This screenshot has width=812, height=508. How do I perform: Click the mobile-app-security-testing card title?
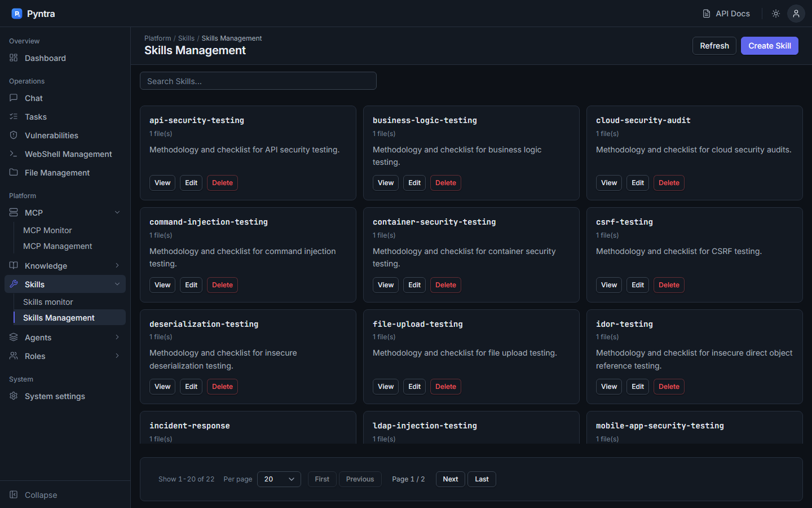point(660,426)
